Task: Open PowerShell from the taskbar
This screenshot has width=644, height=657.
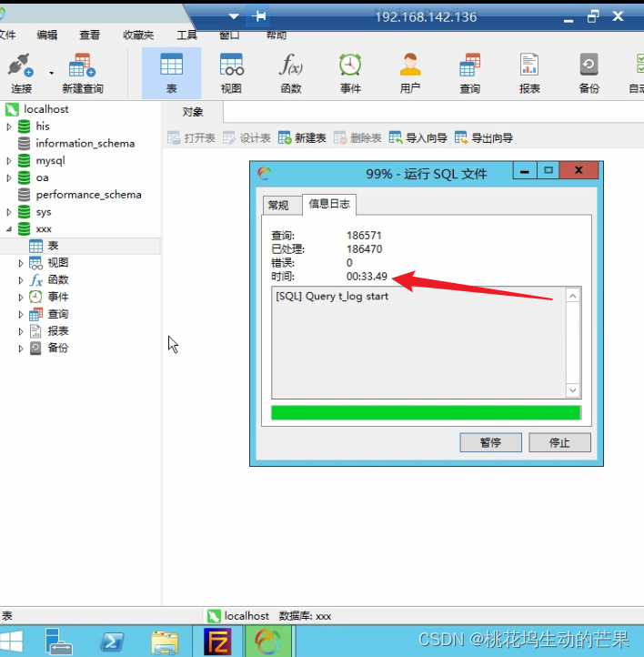Action: [112, 642]
